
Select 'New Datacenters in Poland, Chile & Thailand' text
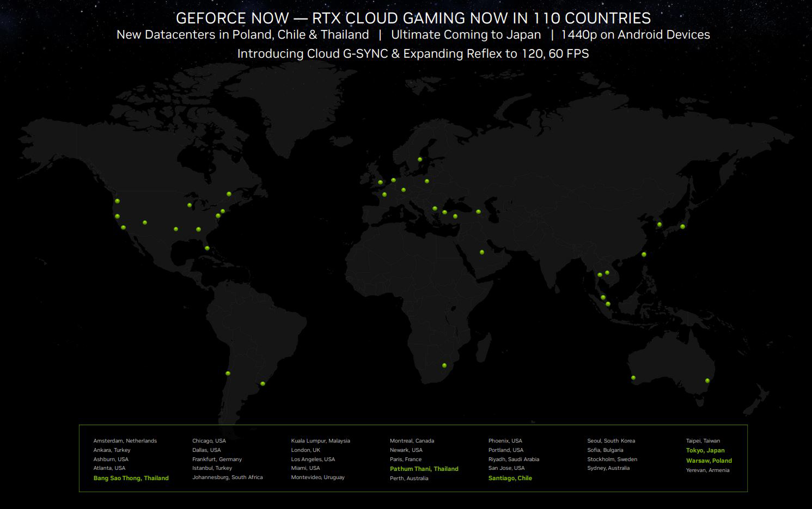pos(243,35)
